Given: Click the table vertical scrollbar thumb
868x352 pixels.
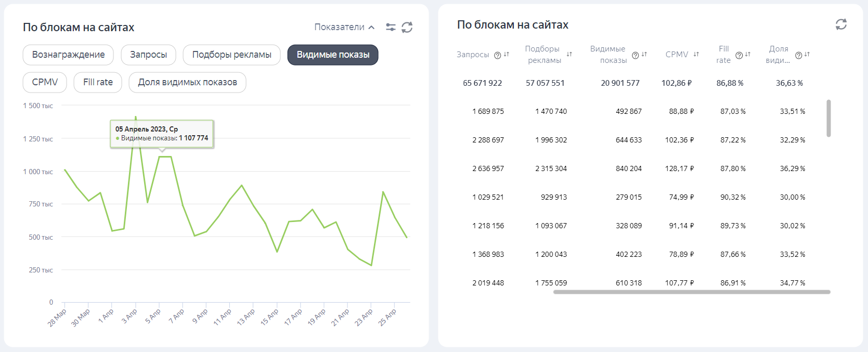Looking at the screenshot, I should [x=828, y=118].
